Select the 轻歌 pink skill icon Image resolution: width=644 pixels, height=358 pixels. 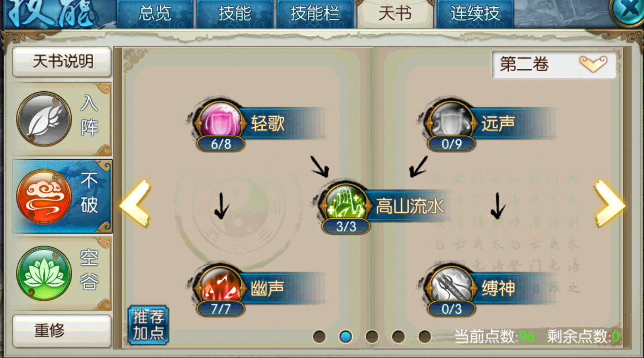click(221, 122)
